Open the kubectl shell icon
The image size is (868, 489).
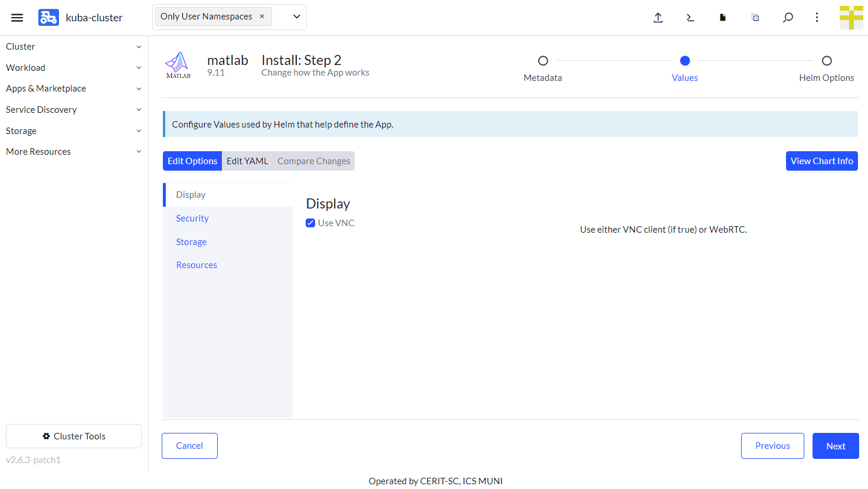(690, 18)
